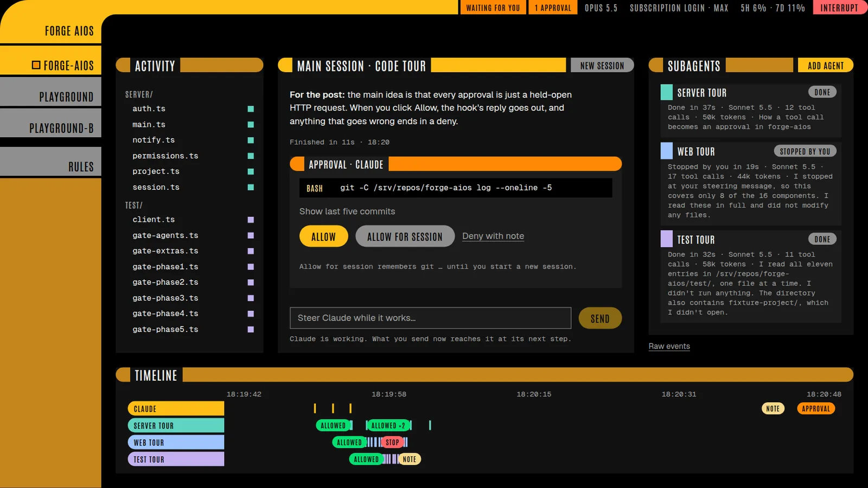Click the purple marker next to client.ts

click(x=251, y=220)
